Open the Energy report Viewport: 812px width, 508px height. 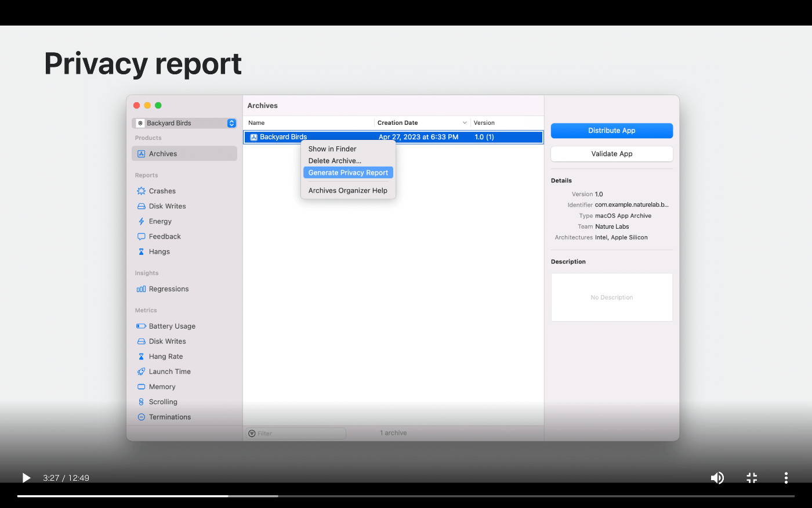[x=184, y=221]
